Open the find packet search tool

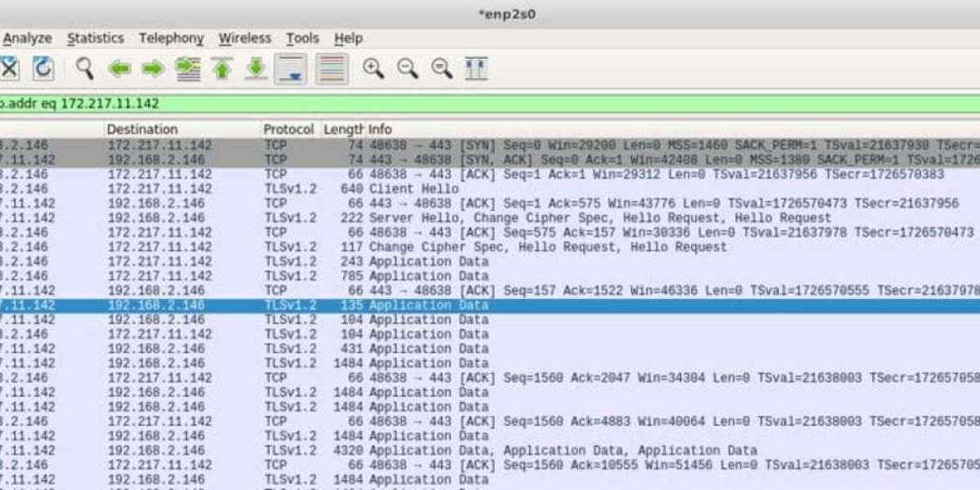pyautogui.click(x=82, y=69)
